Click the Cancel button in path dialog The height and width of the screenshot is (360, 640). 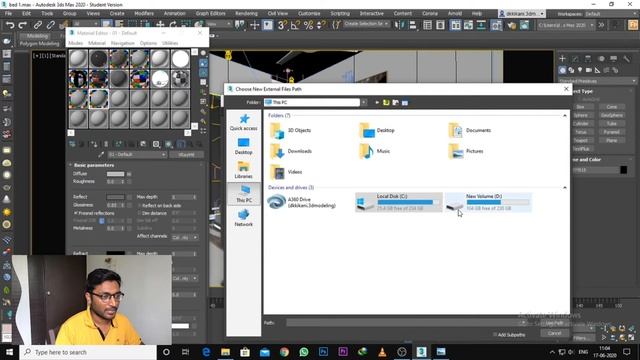554,333
